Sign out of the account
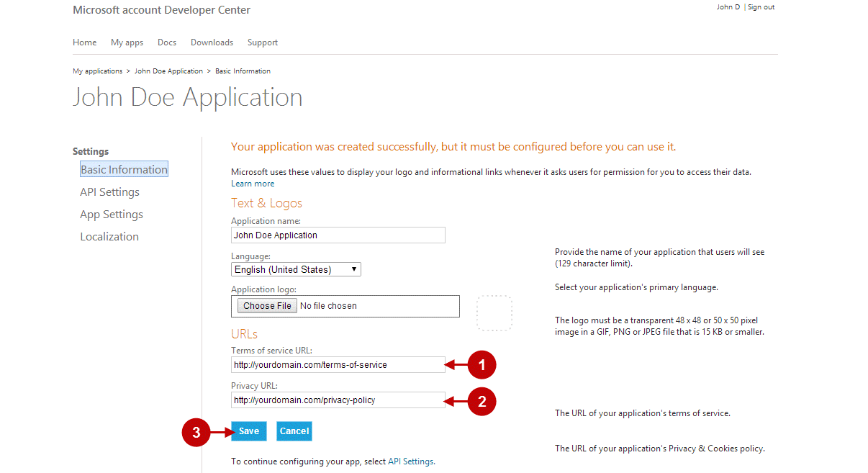The width and height of the screenshot is (868, 473). tap(761, 6)
